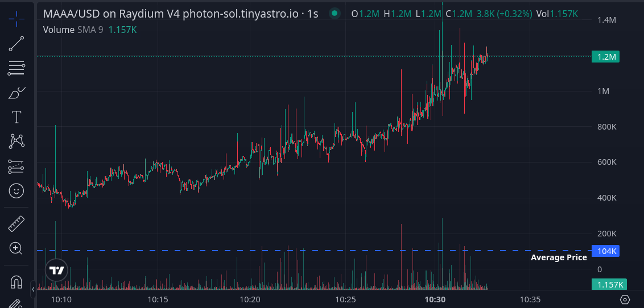Select the brush drawing tool
This screenshot has height=308, width=644.
pos(16,93)
